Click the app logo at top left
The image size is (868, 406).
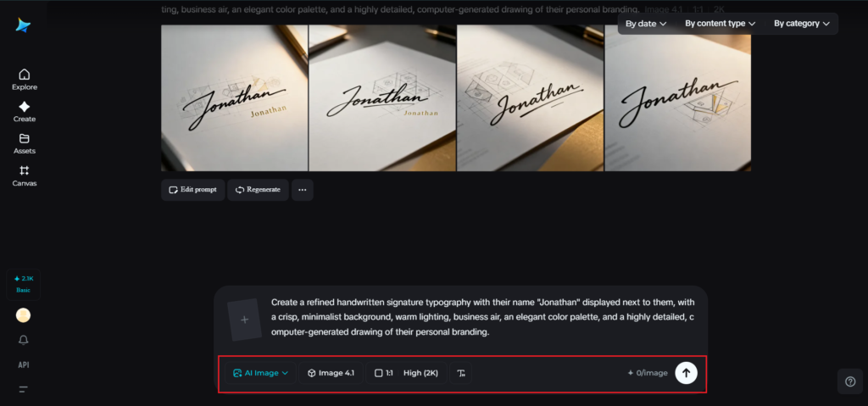click(23, 25)
